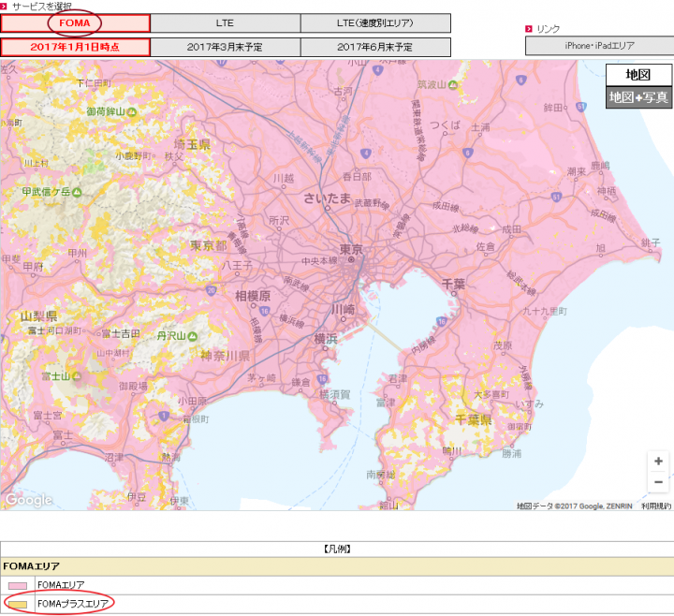The width and height of the screenshot is (674, 616).
Task: Select the FOMA service tab
Action: coord(75,23)
